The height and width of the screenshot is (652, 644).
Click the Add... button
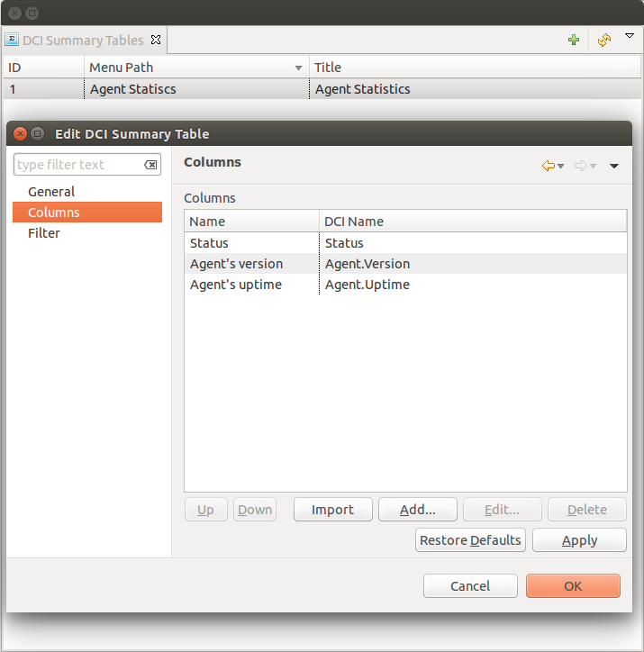(417, 510)
